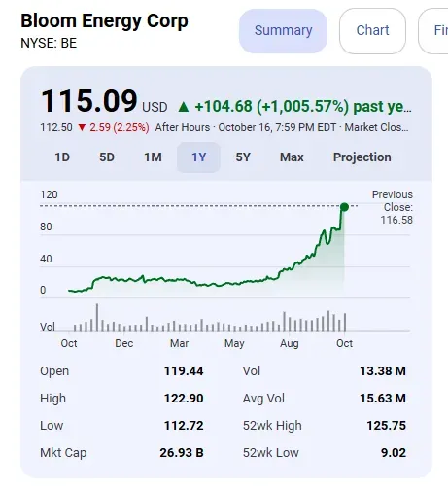Click the Mkt Cap value 26.93 B
Image resolution: width=448 pixels, height=489 pixels.
click(x=182, y=453)
